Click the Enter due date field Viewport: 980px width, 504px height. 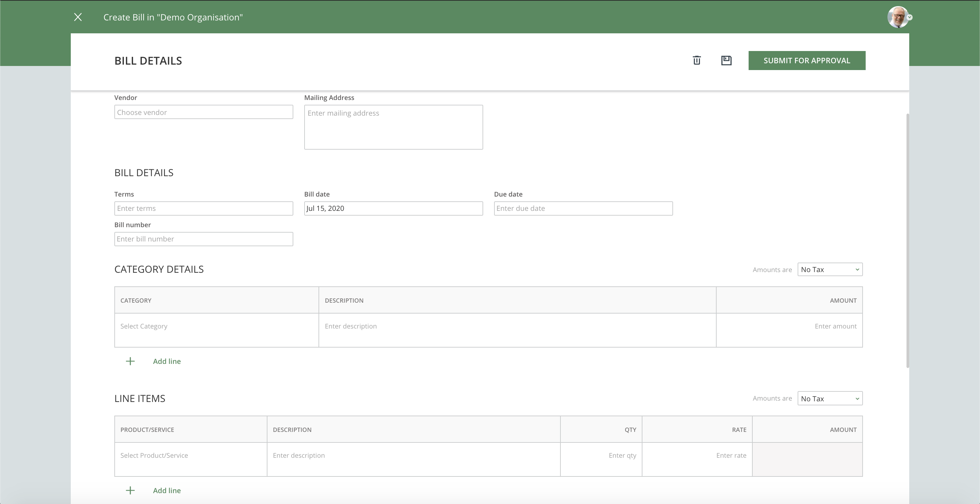point(583,208)
